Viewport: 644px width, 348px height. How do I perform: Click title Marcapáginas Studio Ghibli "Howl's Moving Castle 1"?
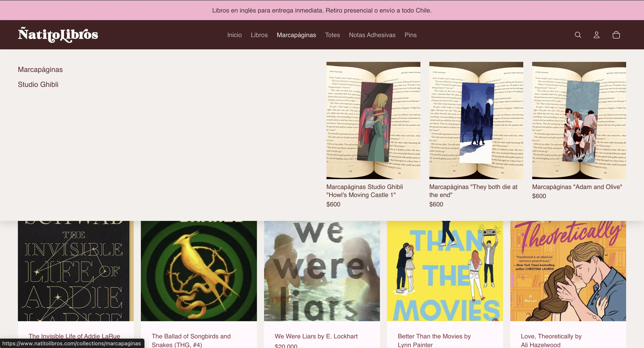click(x=365, y=191)
